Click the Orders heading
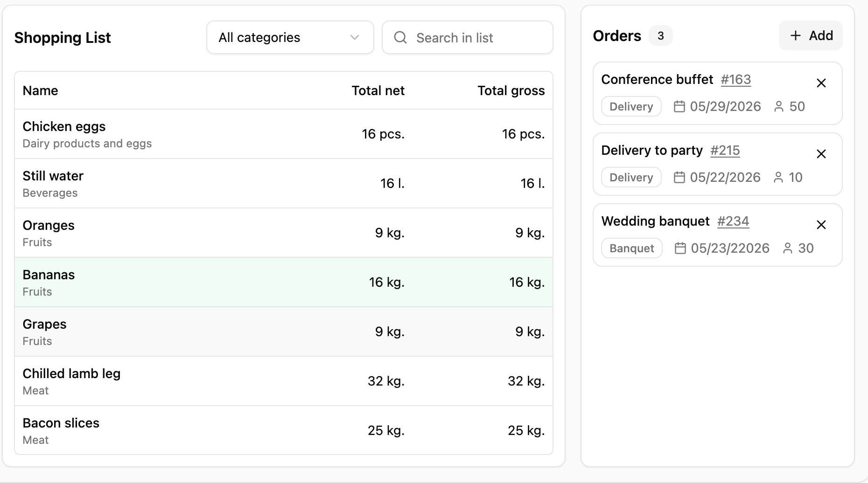 click(617, 35)
